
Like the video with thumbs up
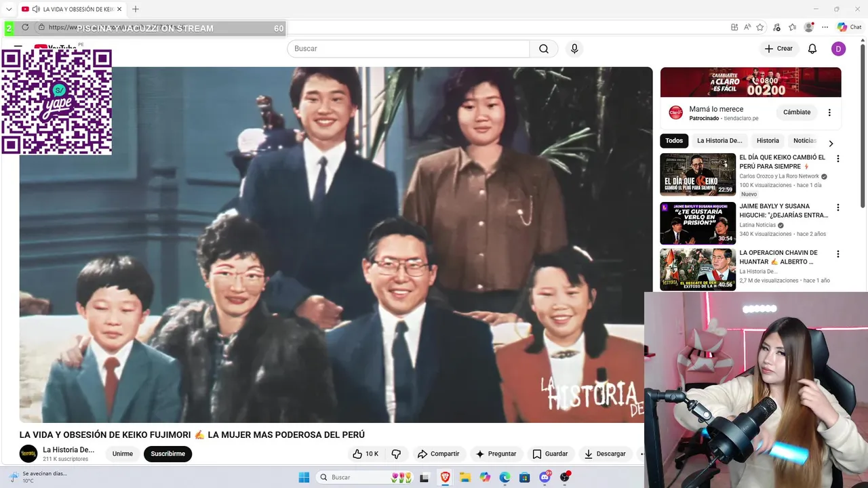click(x=365, y=454)
